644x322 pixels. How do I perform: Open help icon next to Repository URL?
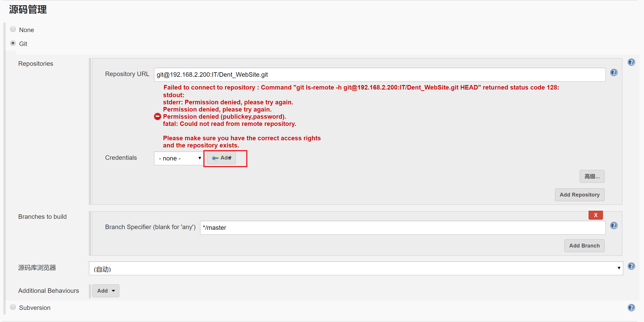tap(613, 73)
